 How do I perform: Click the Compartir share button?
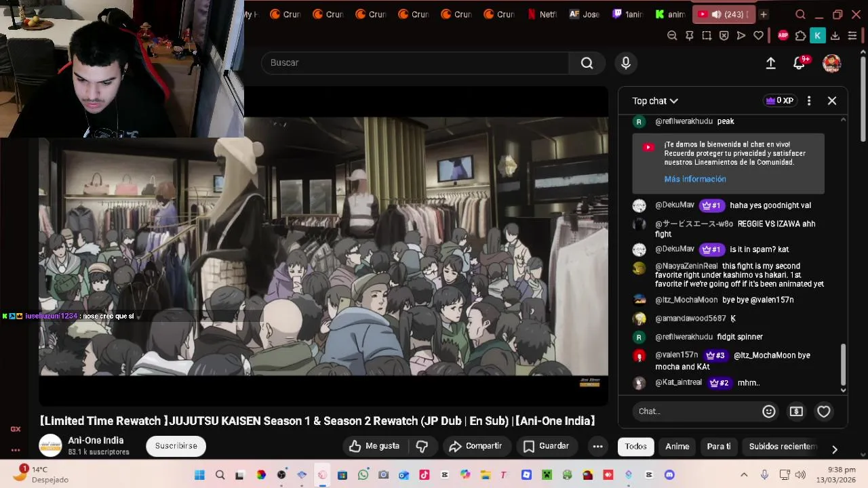(475, 446)
